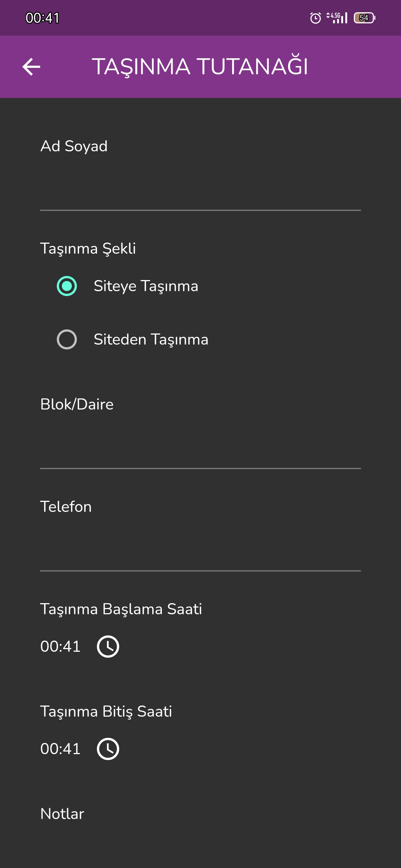Tap the Taşınma Başlama Saati label
Viewport: 401px width, 868px height.
pos(121,609)
